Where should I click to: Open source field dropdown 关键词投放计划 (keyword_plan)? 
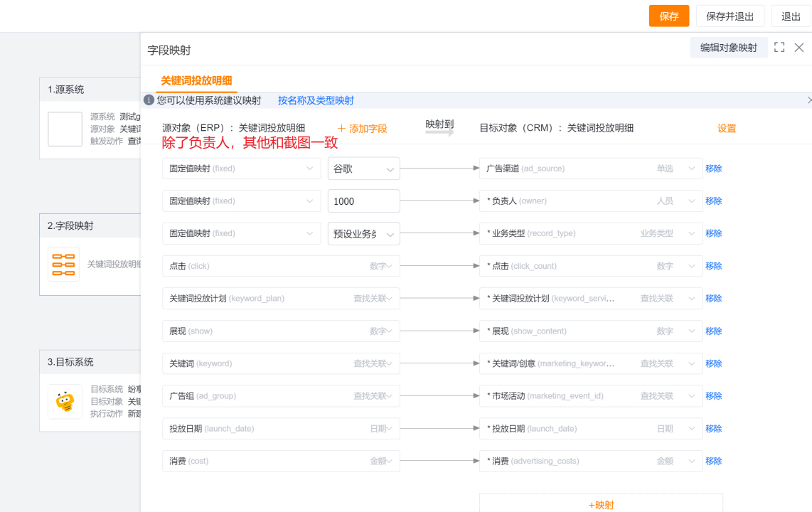click(x=281, y=298)
